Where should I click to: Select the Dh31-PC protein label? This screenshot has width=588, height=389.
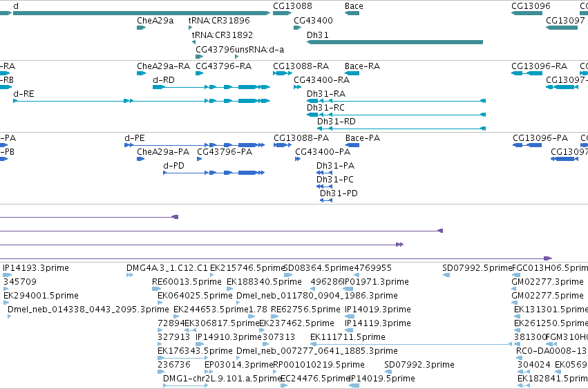point(335,180)
